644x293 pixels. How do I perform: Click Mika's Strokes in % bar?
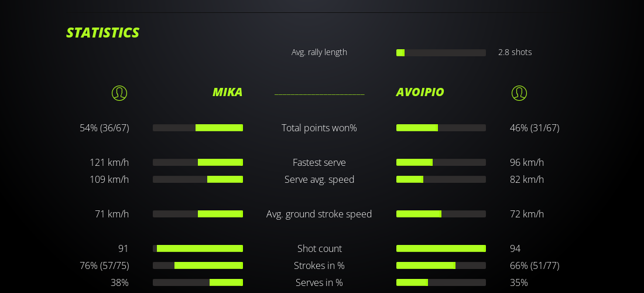pos(198,265)
